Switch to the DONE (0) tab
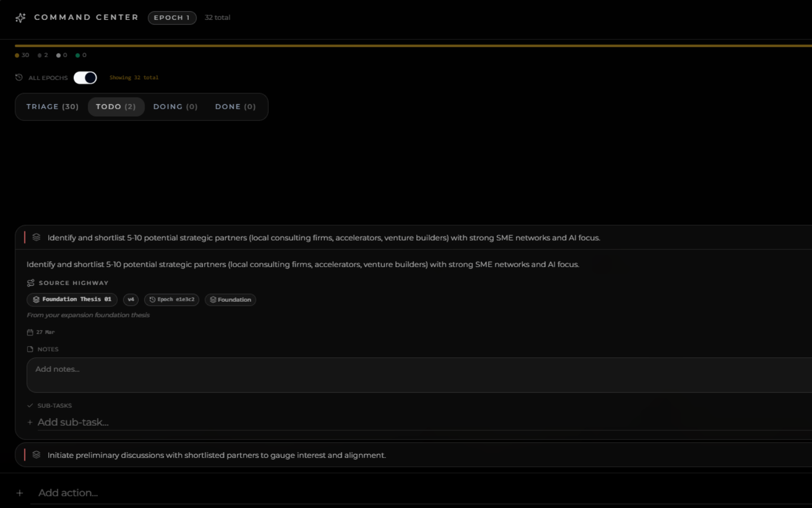 [235, 107]
